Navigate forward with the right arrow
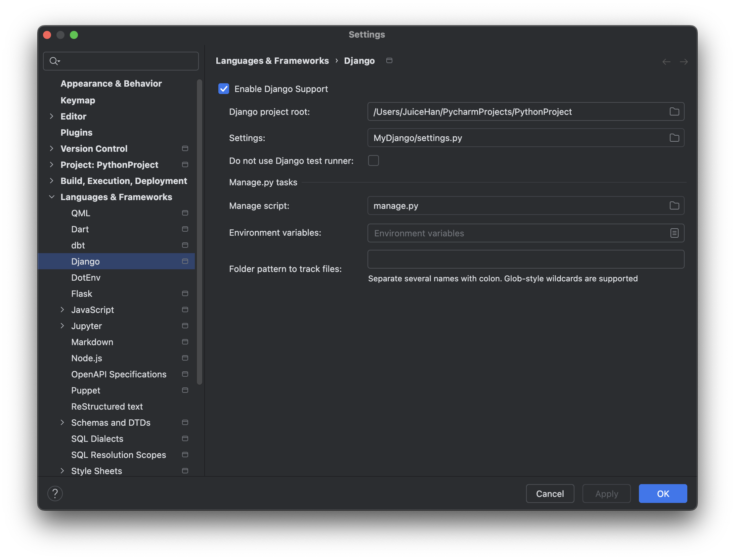 point(684,62)
